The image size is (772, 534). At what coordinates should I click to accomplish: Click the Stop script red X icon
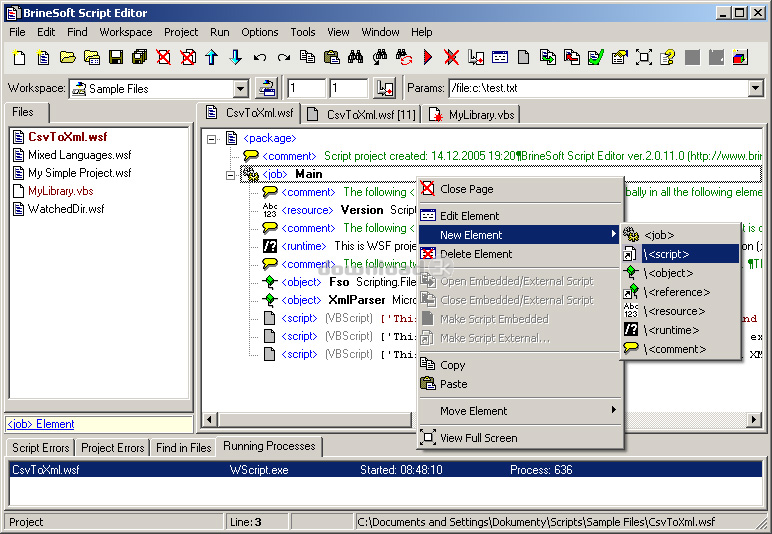452,57
